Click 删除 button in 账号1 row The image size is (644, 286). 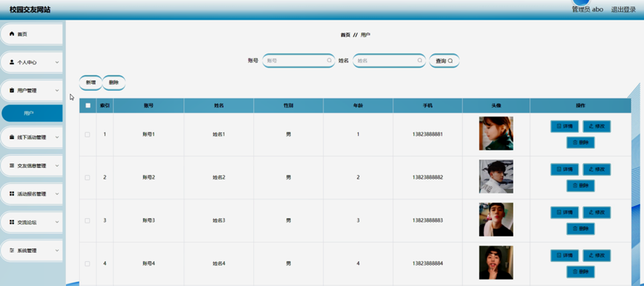(x=580, y=143)
